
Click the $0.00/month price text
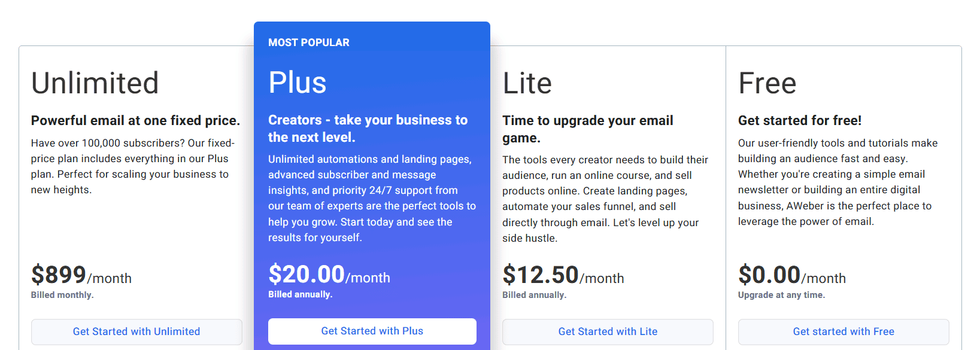(x=792, y=275)
